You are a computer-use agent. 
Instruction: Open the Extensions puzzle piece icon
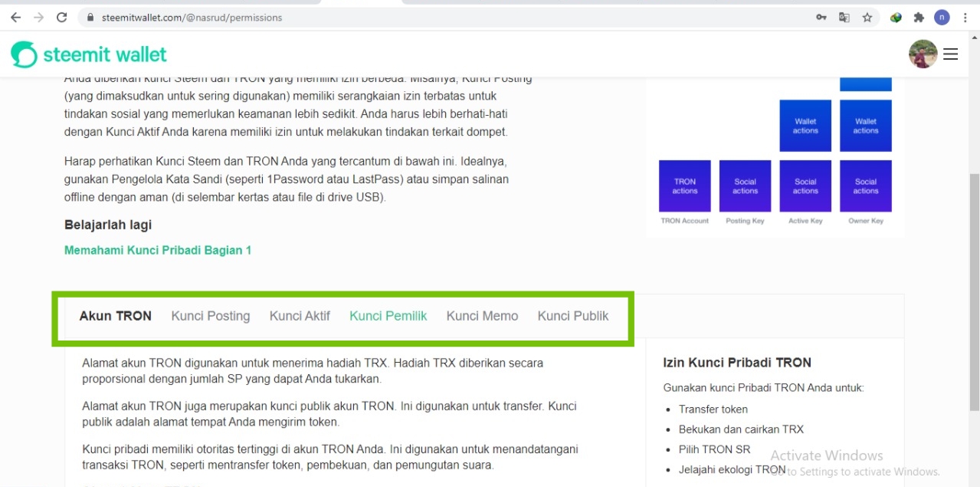click(919, 18)
